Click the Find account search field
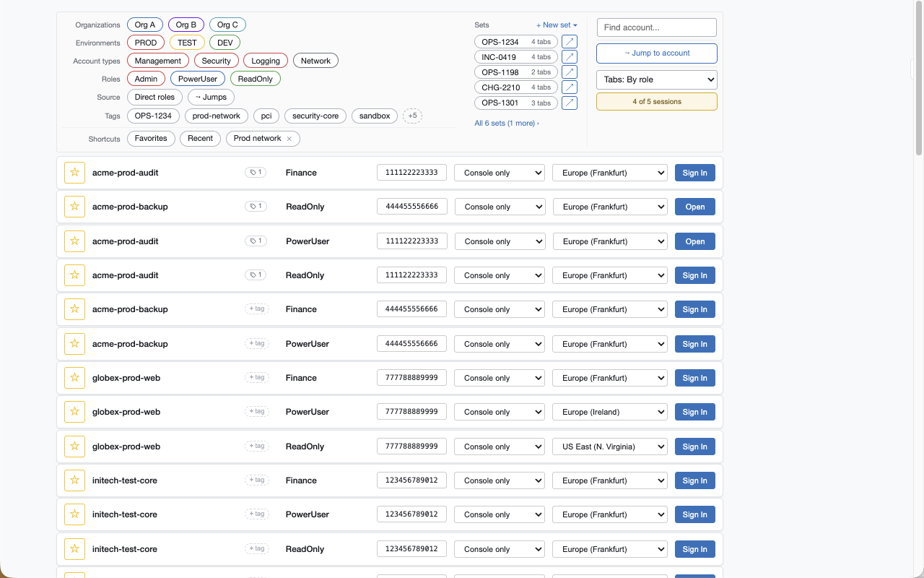 657,27
